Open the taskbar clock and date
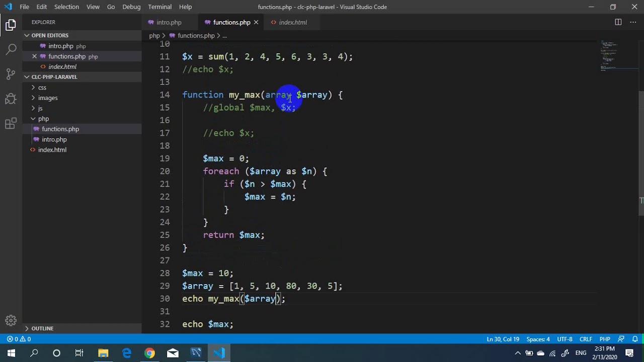Screen dimensions: 644x362 (604, 353)
